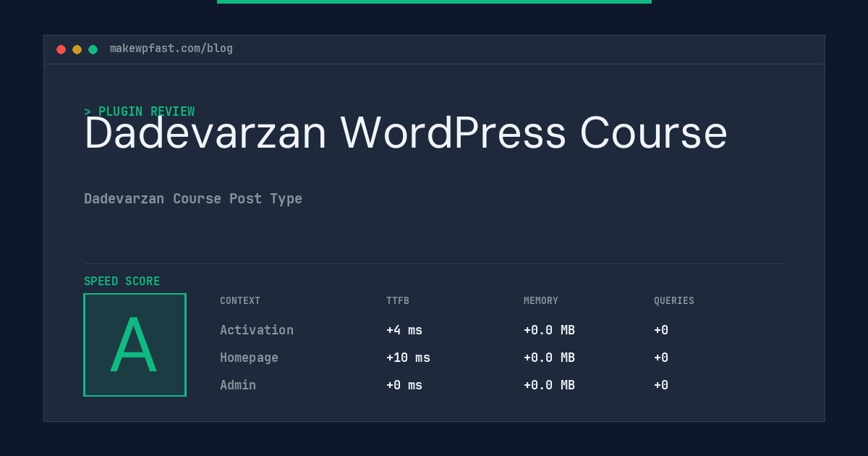Click the SPEED SCORE label

coord(122,281)
